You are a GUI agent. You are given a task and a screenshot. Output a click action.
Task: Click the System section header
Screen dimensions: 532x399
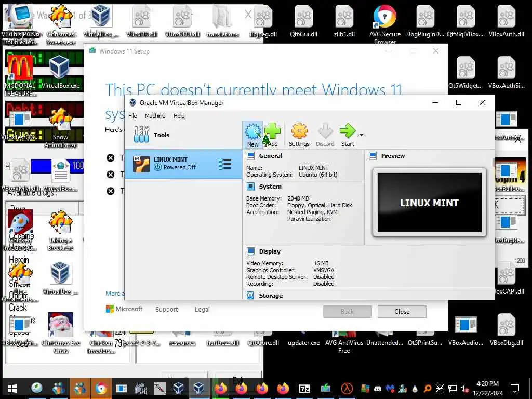tap(270, 187)
